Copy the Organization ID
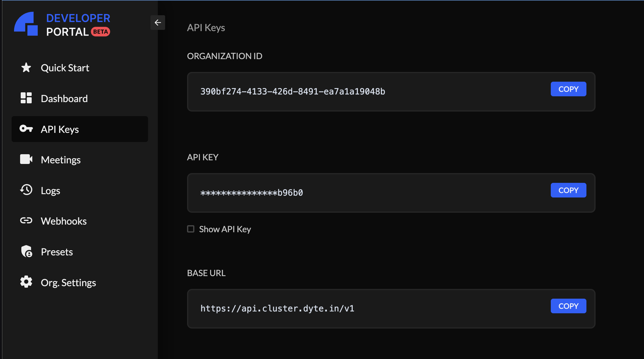 [x=568, y=89]
